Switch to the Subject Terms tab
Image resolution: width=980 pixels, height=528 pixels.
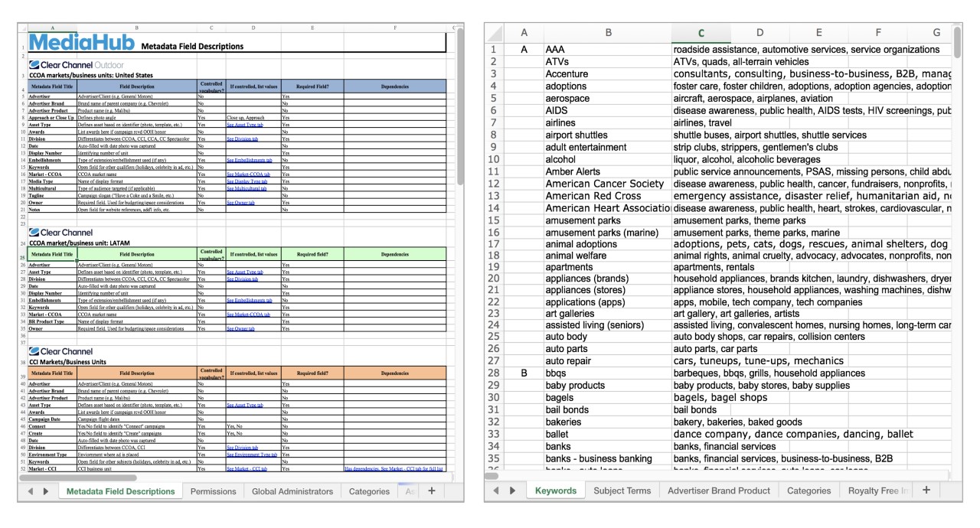coord(622,491)
